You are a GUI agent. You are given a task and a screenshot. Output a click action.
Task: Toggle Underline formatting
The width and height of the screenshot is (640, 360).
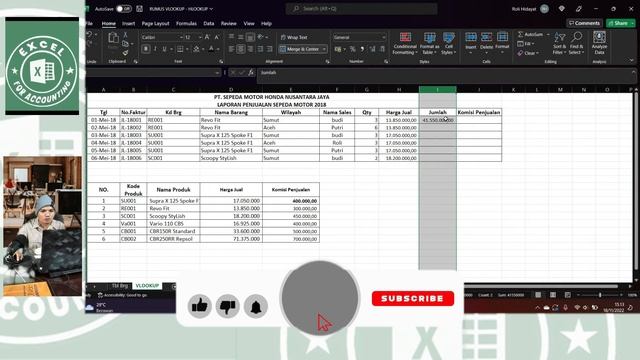[x=164, y=49]
